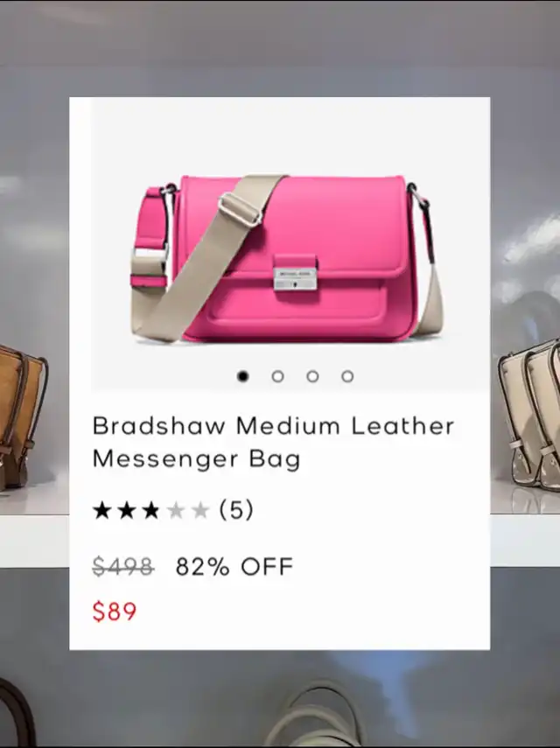The image size is (560, 748).
Task: View the (5) reviews count
Action: 236,510
